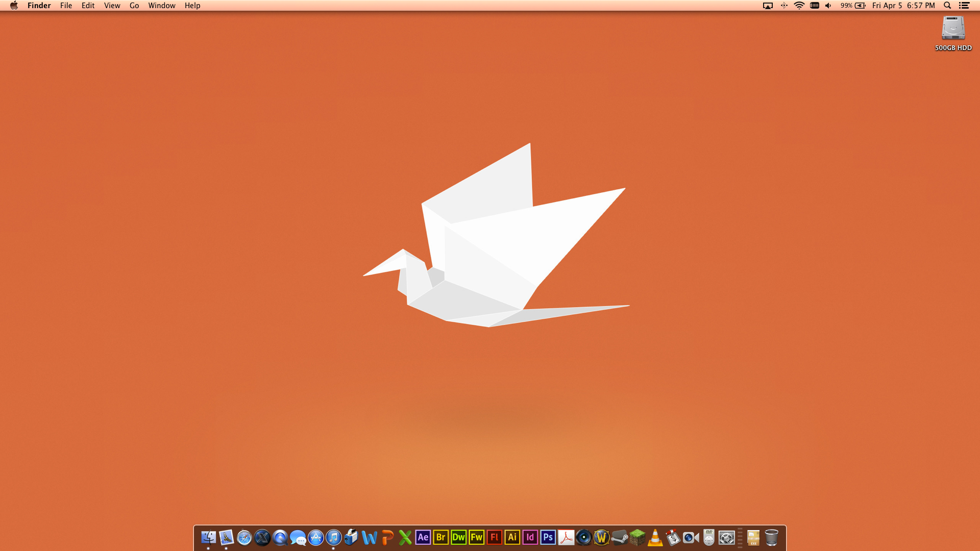Open iTunes from the Dock
This screenshot has height=551, width=980.
point(333,537)
